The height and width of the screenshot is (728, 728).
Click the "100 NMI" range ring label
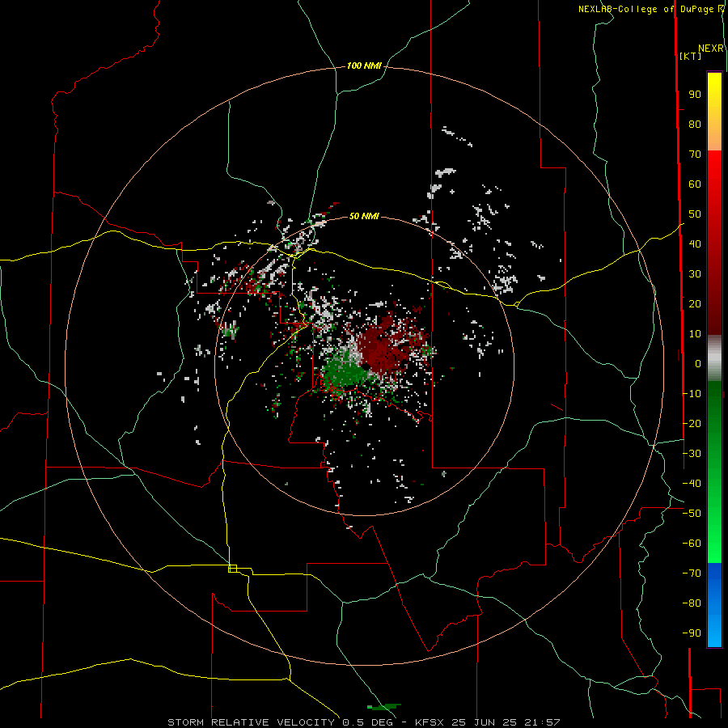(x=364, y=66)
